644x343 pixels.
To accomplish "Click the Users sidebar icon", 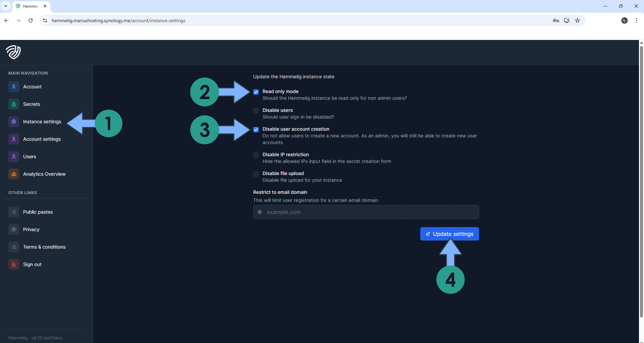I will [x=14, y=157].
